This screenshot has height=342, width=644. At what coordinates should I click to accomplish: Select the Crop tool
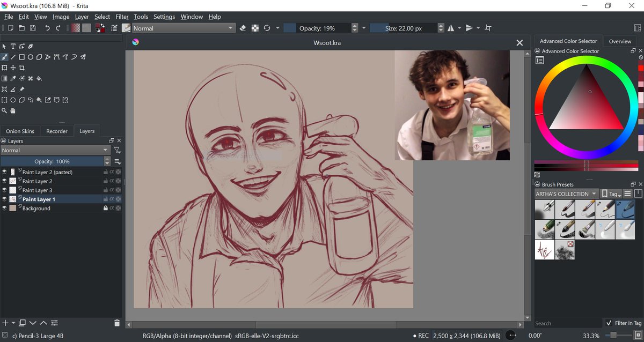[22, 68]
